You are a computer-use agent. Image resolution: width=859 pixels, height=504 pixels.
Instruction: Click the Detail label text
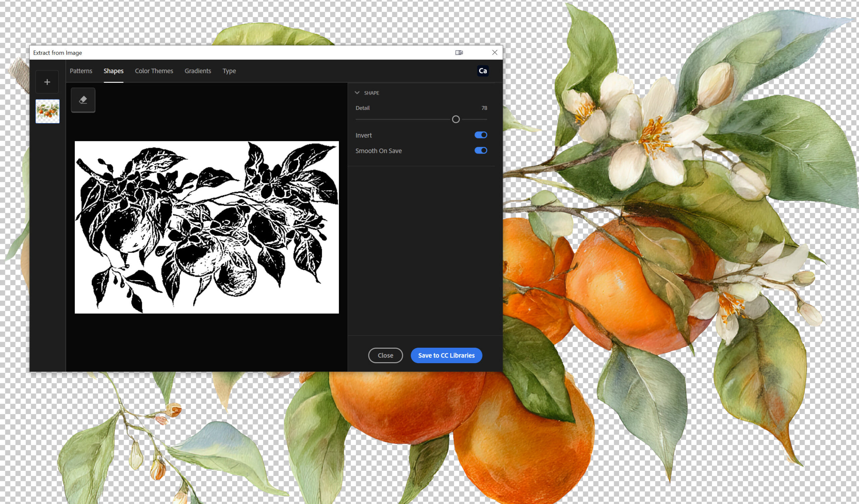point(362,108)
